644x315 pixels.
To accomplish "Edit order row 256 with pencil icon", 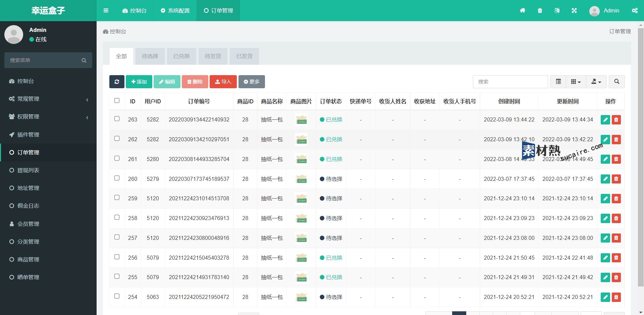I will pos(605,258).
